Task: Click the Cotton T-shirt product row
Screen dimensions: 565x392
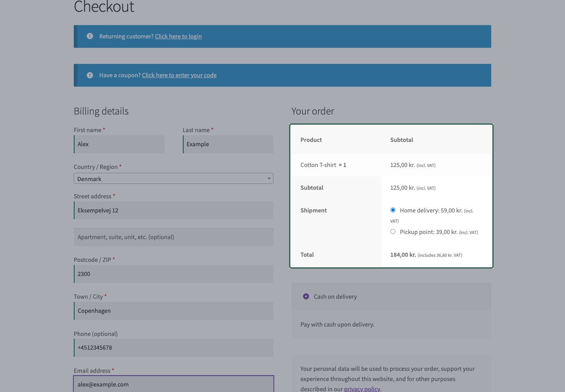Action: 391,165
